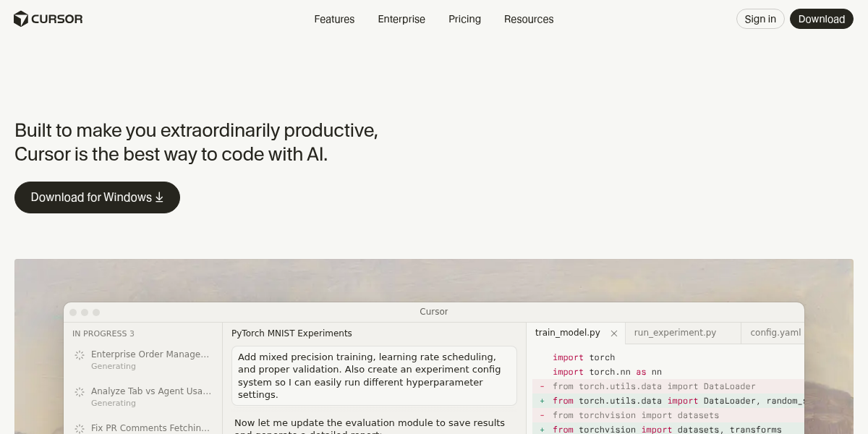Viewport: 868px width, 434px height.
Task: Click the grey minimize dot in the Cursor window
Action: tap(85, 312)
